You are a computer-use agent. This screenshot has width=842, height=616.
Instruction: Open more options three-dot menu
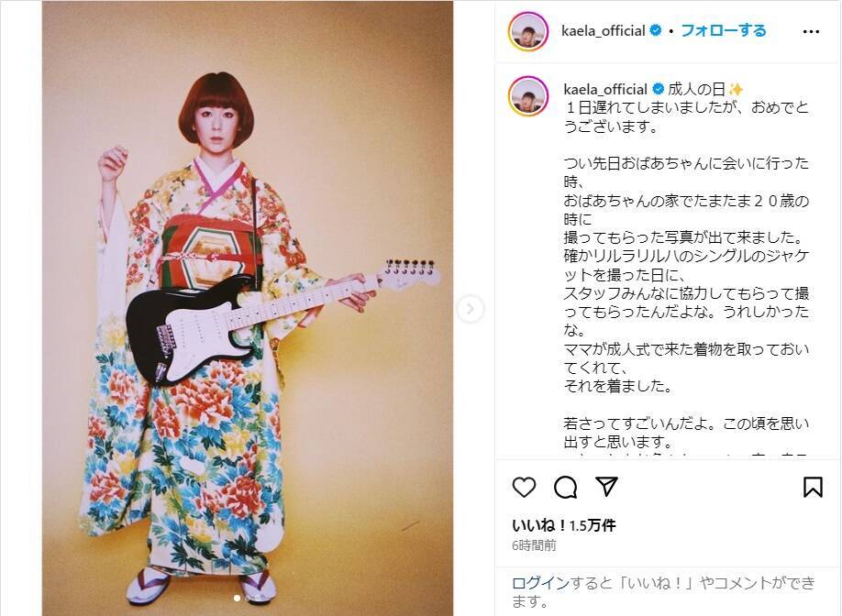click(811, 32)
